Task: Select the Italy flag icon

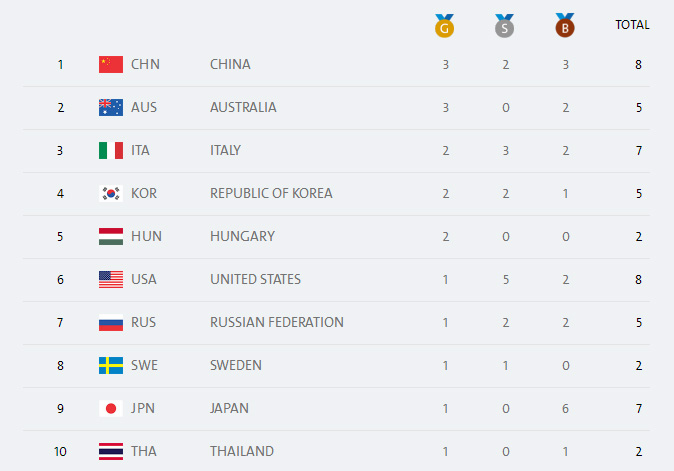Action: 111,150
